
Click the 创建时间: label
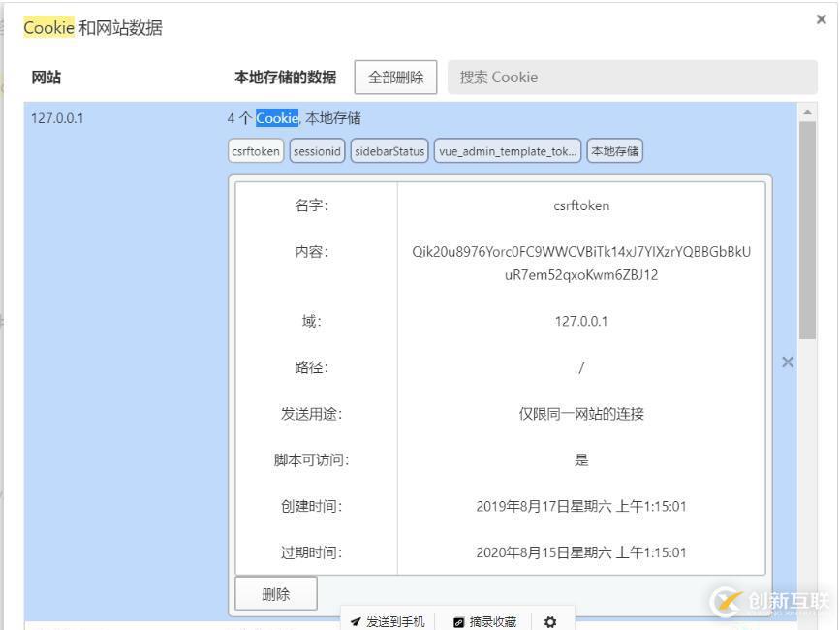(311, 506)
